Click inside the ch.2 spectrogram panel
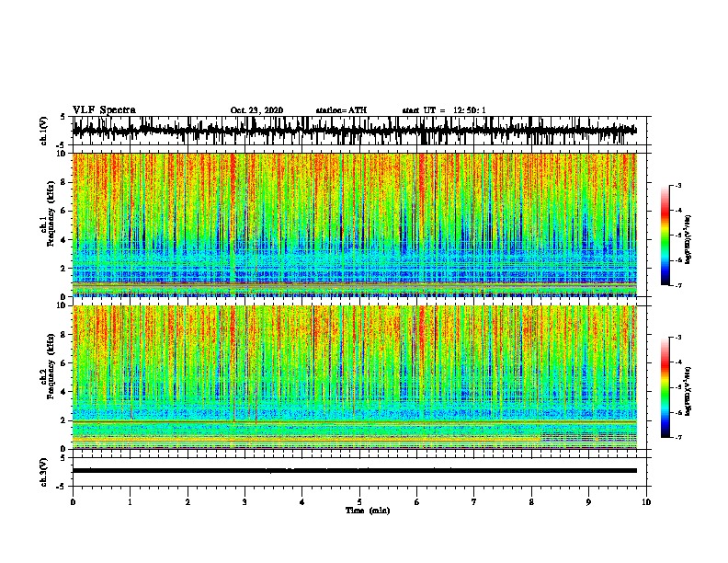The image size is (728, 563). click(x=354, y=377)
